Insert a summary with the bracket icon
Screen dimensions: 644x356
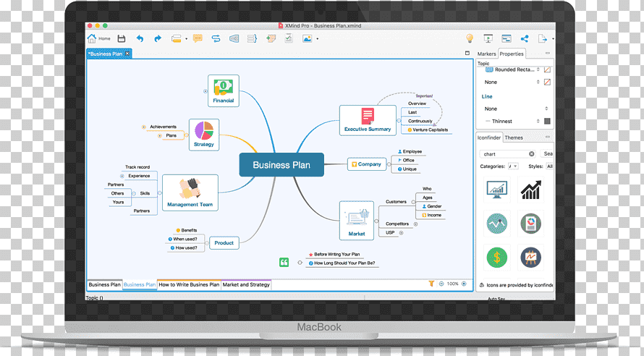253,38
